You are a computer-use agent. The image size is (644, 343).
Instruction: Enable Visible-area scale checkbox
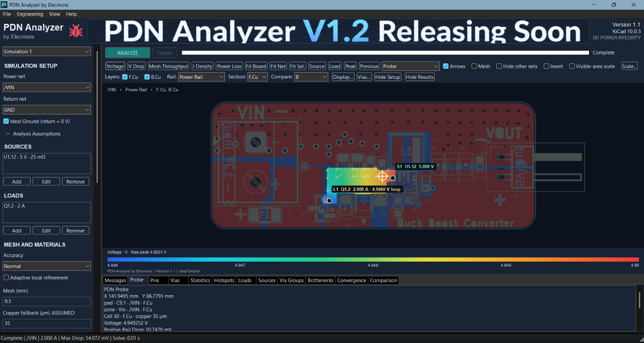572,66
